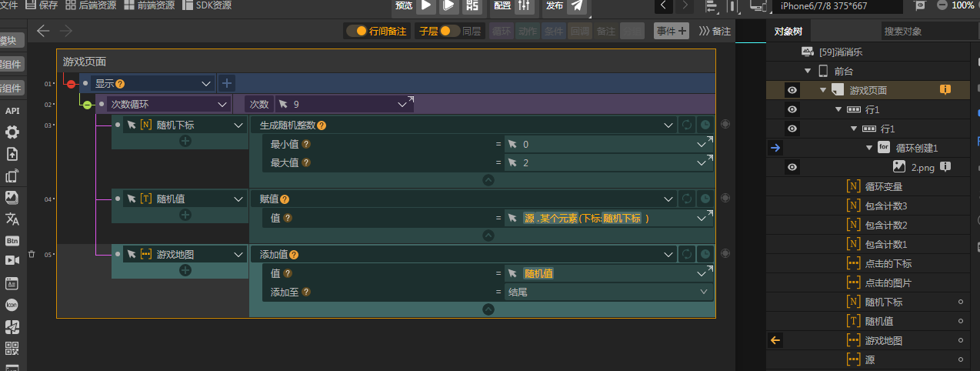Open the 配置 settings sliders icon
Screen dimensions: 980x371
click(523, 5)
